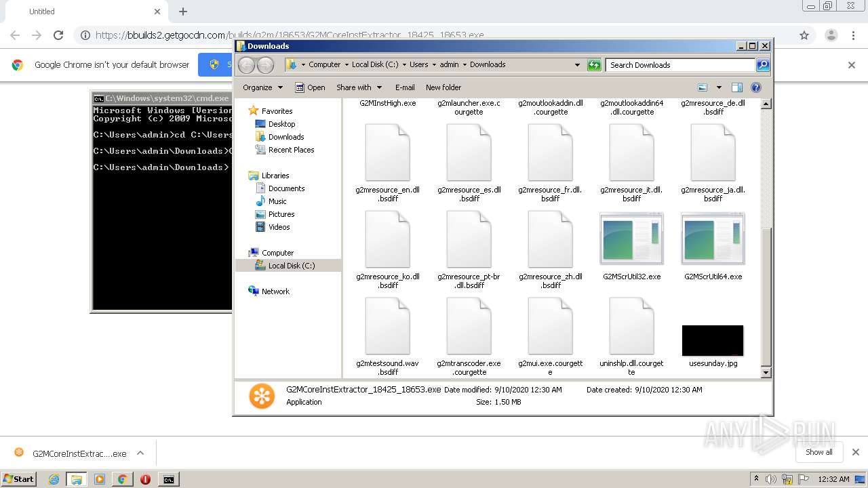Click the Explorer back navigation arrow
868x488 pixels.
[246, 65]
